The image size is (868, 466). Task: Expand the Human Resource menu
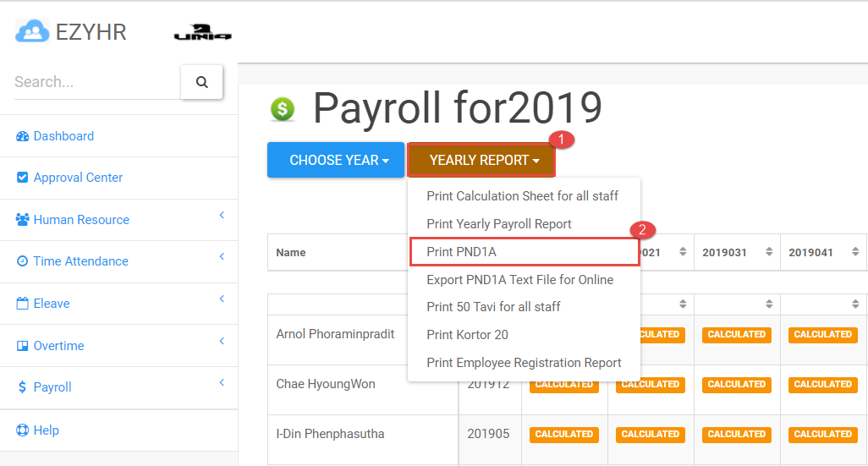(x=81, y=220)
